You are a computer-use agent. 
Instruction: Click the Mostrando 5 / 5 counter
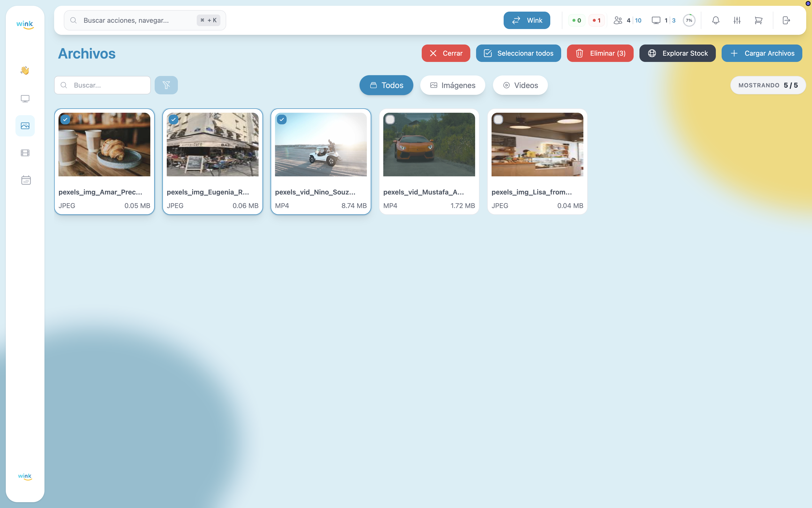[x=768, y=85]
